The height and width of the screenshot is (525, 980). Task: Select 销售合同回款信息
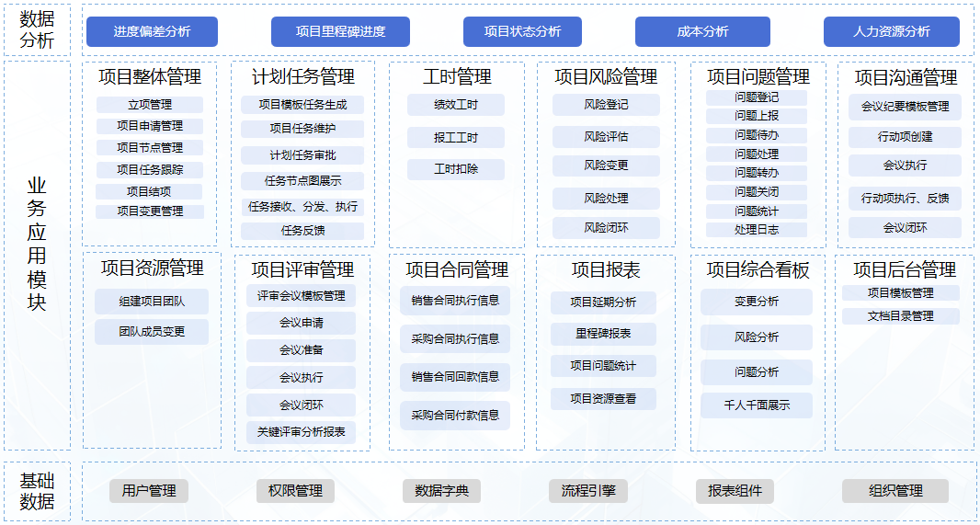455,377
